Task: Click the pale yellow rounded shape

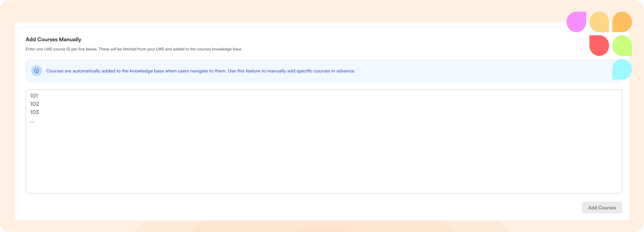Action: (x=599, y=22)
